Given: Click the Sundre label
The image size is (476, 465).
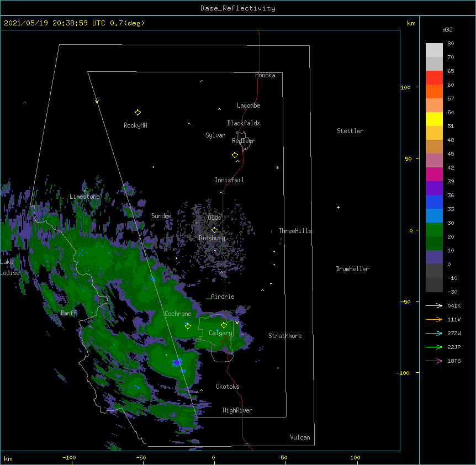Looking at the screenshot, I should click(161, 216).
